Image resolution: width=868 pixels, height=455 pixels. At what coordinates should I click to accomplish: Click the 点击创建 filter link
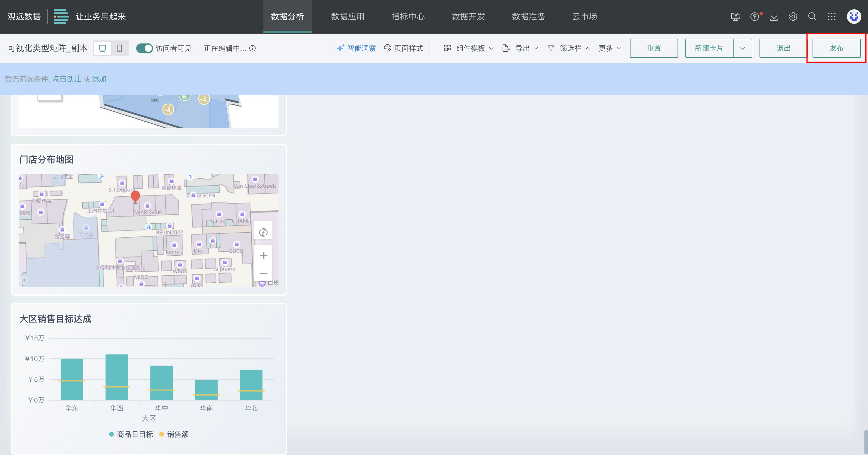click(x=66, y=78)
